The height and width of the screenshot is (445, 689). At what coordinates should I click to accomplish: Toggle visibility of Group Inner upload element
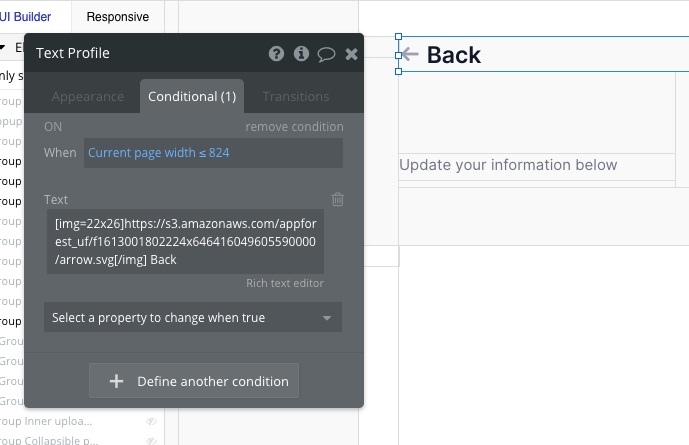click(x=151, y=421)
